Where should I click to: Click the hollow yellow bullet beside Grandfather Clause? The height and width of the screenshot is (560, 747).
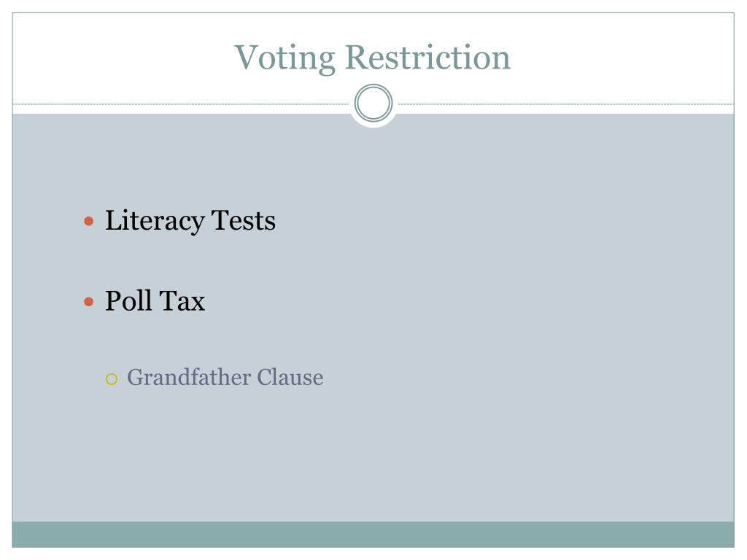(112, 379)
